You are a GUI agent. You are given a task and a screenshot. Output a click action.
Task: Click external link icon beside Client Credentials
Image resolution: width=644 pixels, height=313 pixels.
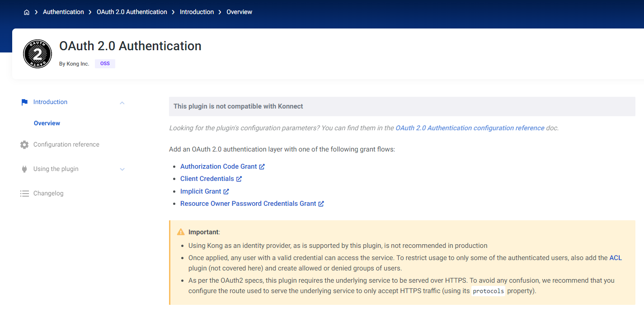(239, 179)
